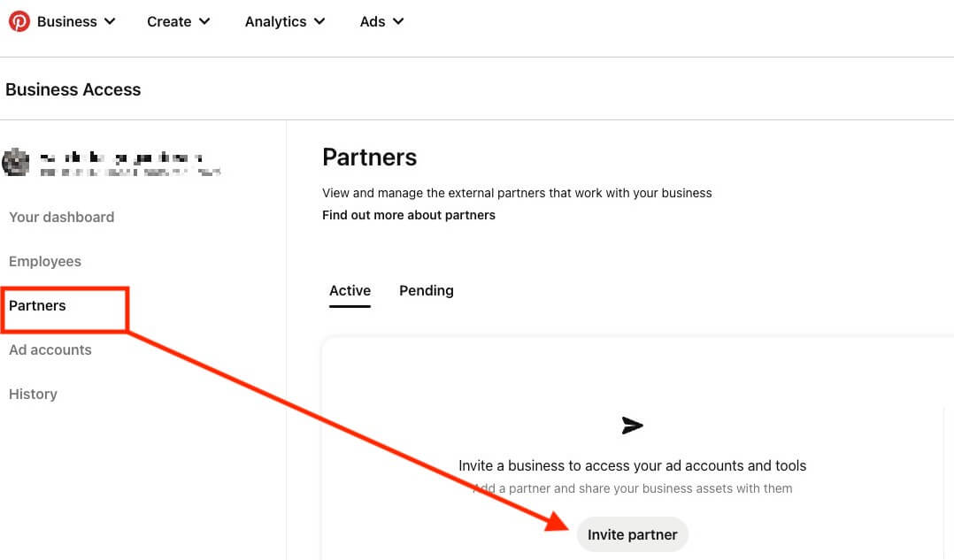The image size is (954, 560).
Task: Select Partners in the sidebar
Action: (37, 306)
